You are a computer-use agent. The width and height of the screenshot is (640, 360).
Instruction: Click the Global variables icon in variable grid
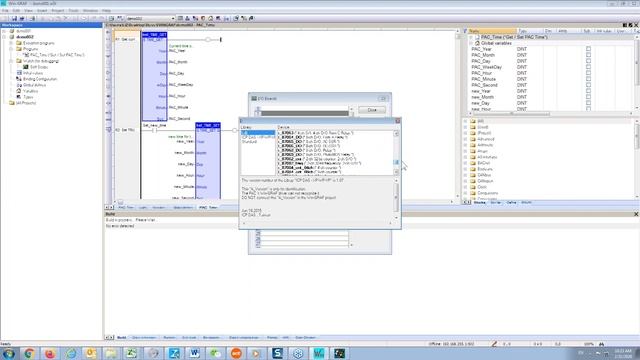pos(477,43)
